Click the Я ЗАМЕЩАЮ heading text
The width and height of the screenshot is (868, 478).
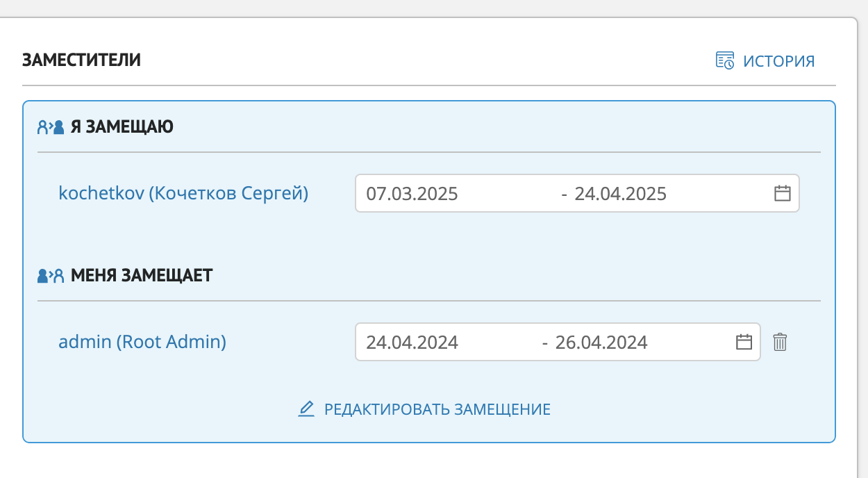(x=122, y=126)
